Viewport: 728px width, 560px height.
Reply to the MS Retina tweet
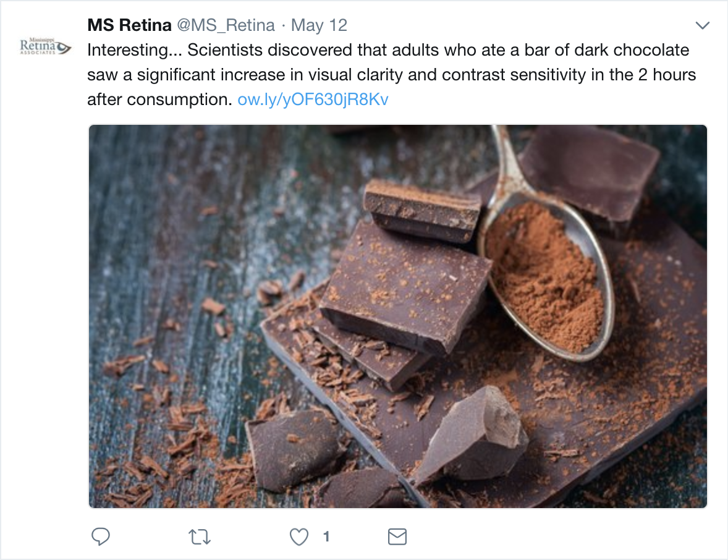coord(101,537)
